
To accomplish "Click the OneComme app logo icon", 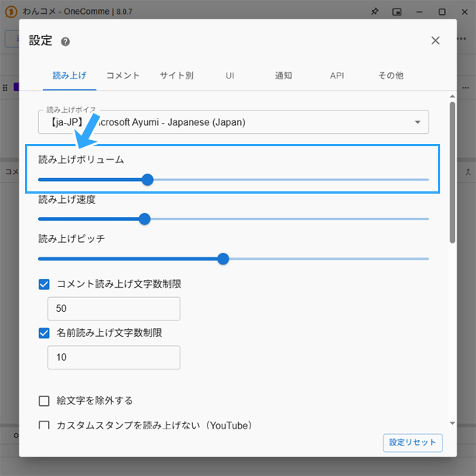I will pyautogui.click(x=11, y=12).
